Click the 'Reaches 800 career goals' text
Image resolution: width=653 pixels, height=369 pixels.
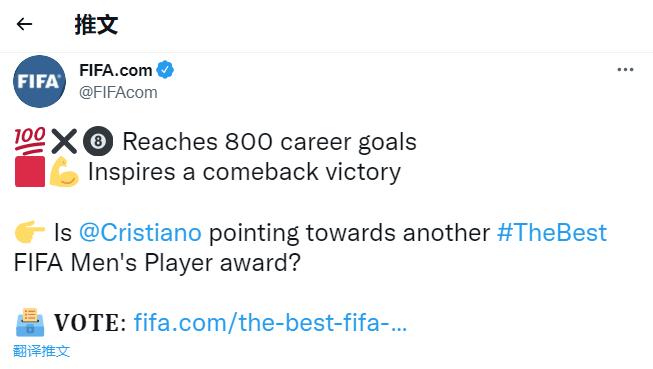tap(269, 142)
